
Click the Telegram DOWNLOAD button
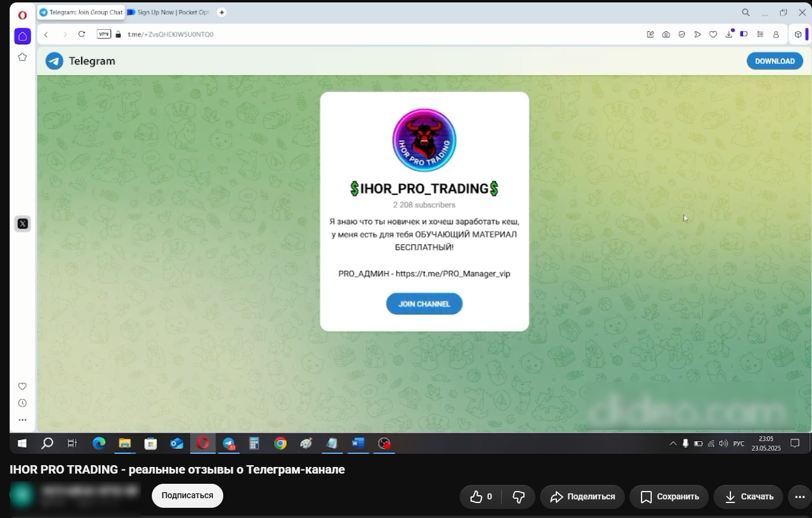pyautogui.click(x=775, y=61)
